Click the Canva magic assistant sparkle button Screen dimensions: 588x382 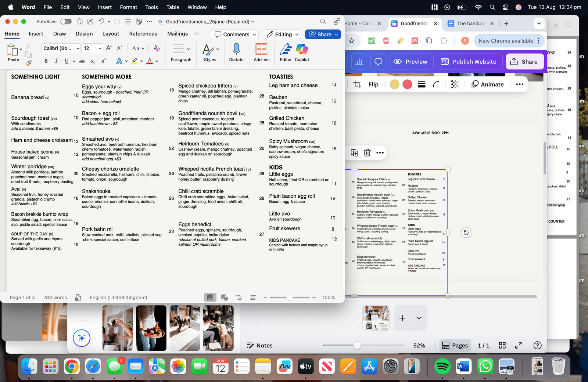tap(82, 338)
